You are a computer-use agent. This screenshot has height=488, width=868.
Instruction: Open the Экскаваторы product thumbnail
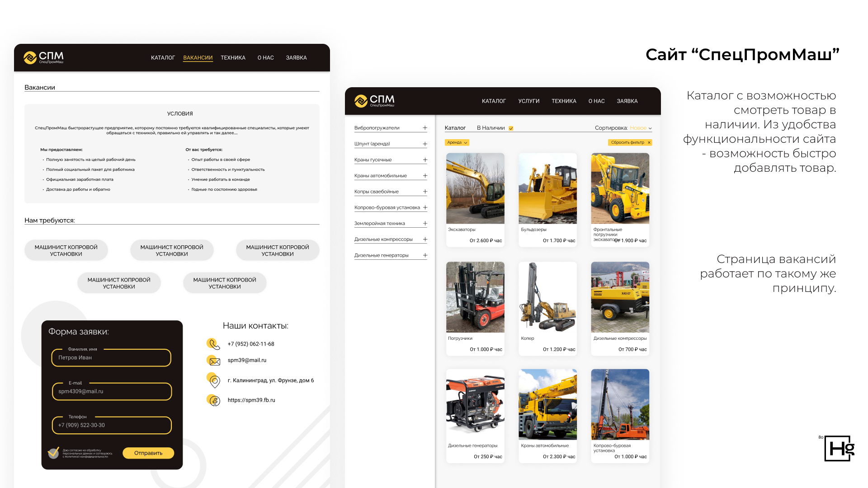[x=475, y=188]
